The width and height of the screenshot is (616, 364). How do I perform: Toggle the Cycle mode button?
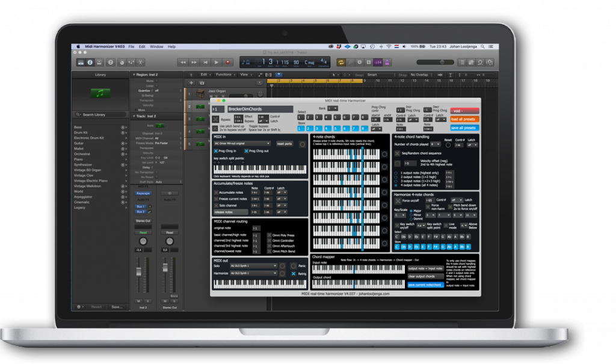341,62
